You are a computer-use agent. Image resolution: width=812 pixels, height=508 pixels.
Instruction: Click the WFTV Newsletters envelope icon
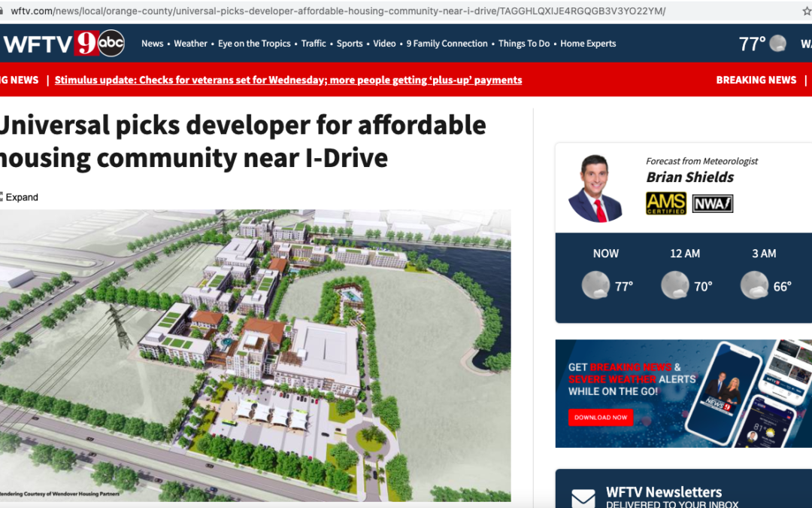(x=583, y=498)
